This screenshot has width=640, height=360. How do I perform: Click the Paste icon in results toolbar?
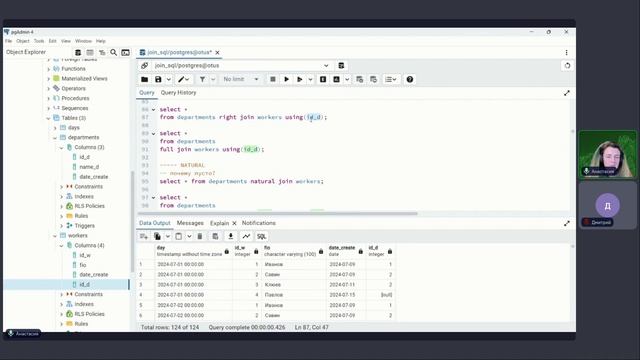[179, 236]
